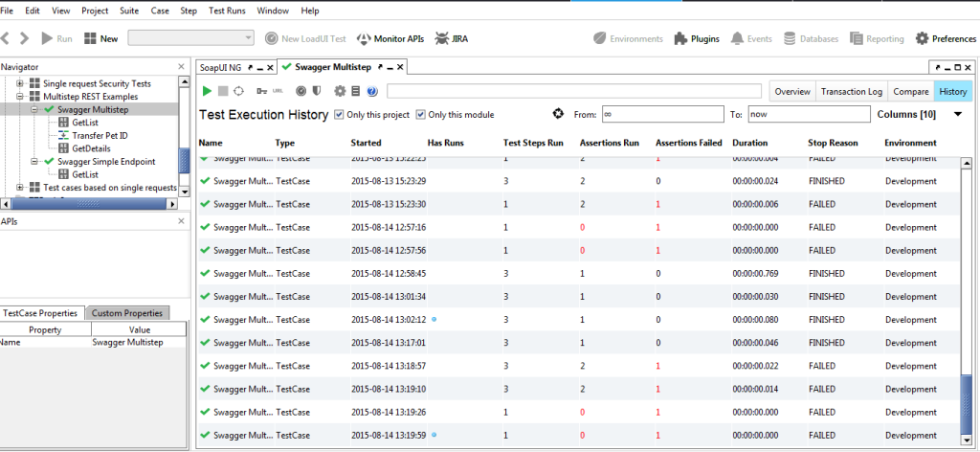Expand Single request Security Tests node

(x=20, y=83)
